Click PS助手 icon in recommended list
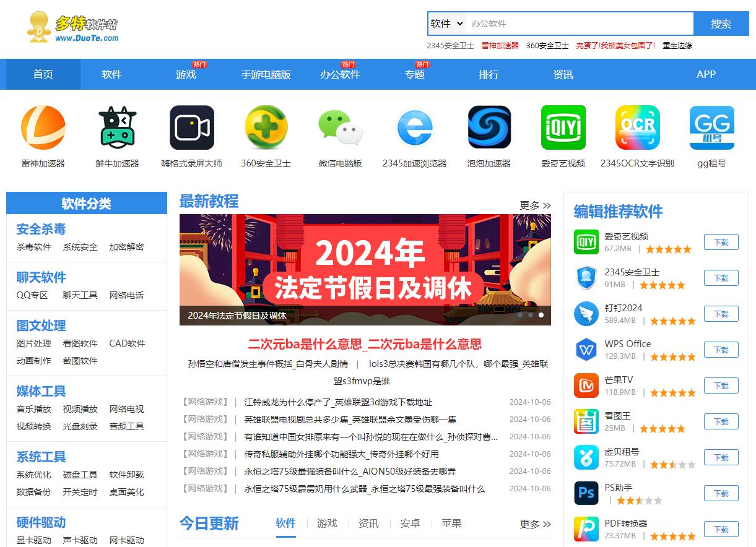Viewport: 756px width, 547px height. click(586, 493)
